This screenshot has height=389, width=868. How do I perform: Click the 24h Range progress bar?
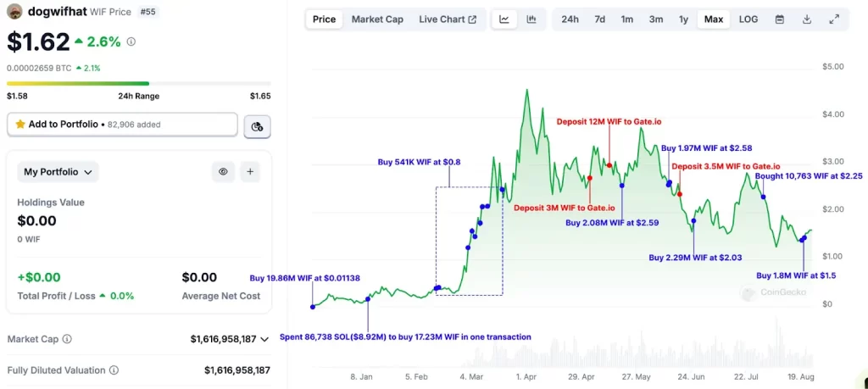138,83
